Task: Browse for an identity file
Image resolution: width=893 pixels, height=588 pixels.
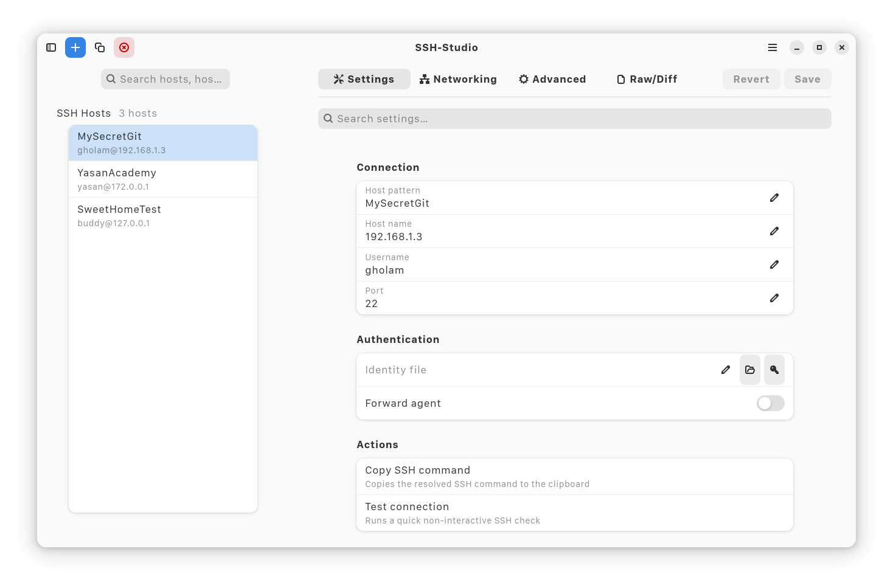Action: click(x=750, y=370)
